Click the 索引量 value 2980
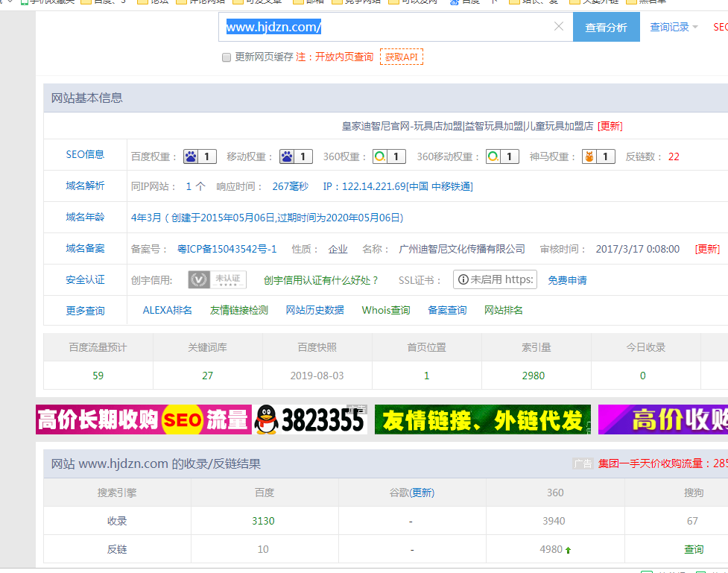Viewport: 728px width, 573px height. 534,376
